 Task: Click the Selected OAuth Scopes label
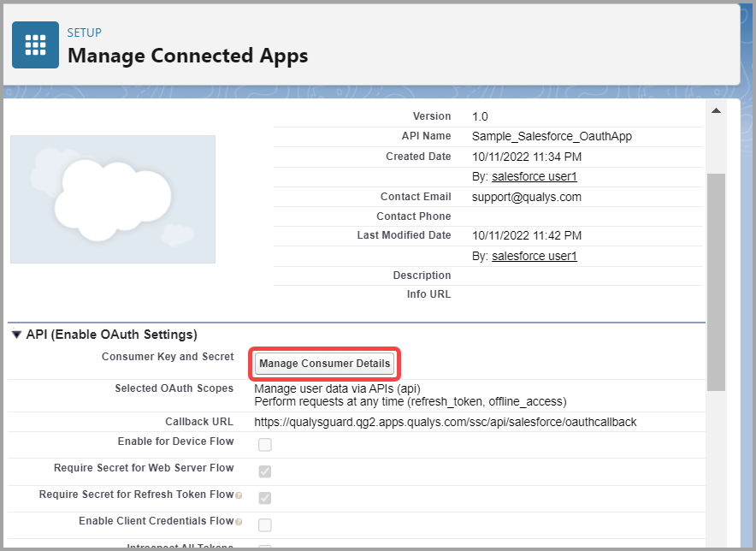[x=174, y=388]
